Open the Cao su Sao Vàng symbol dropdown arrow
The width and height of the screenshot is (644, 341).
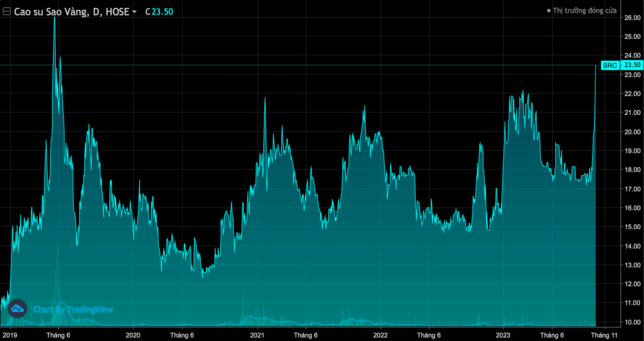[x=134, y=12]
